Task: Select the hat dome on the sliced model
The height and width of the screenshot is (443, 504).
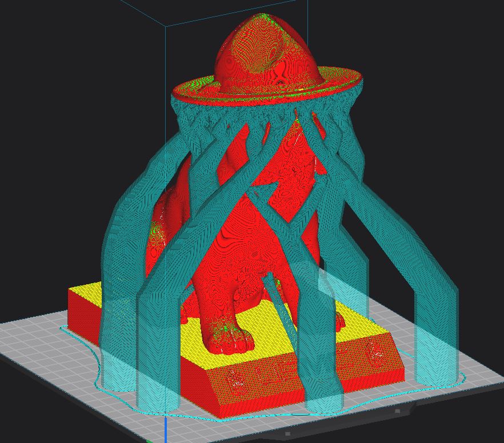Action: 269,53
